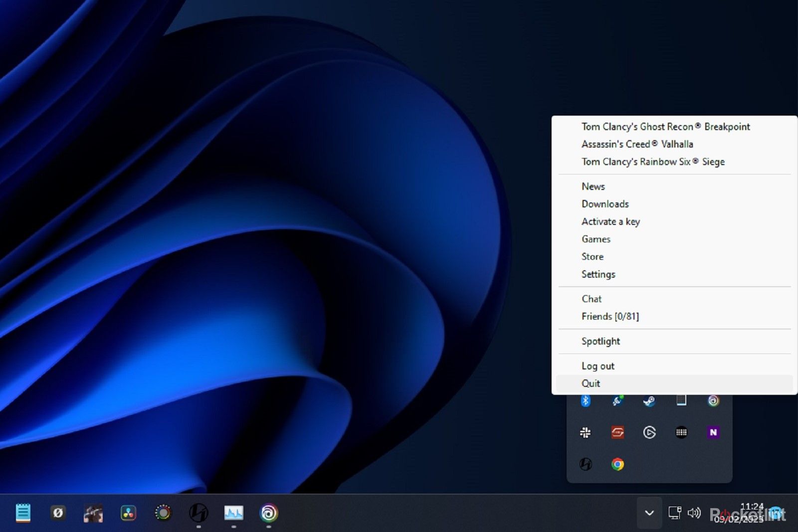Open the Slack tray icon
This screenshot has width=798, height=532.
[586, 432]
